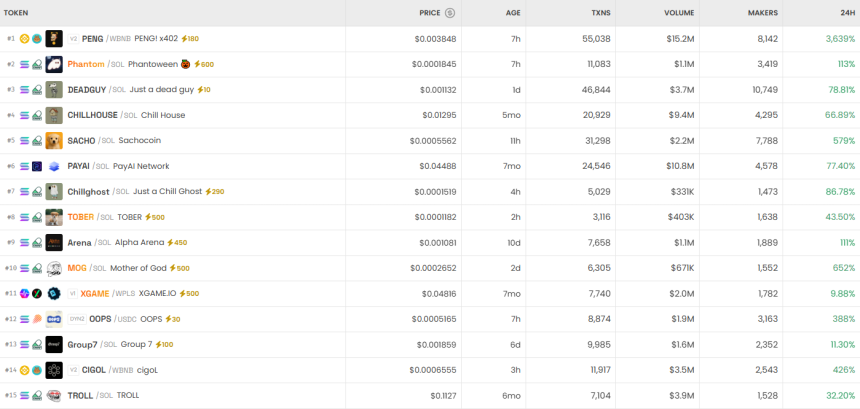
Task: Click the Solana chain icon in Phantom row
Action: click(25, 64)
